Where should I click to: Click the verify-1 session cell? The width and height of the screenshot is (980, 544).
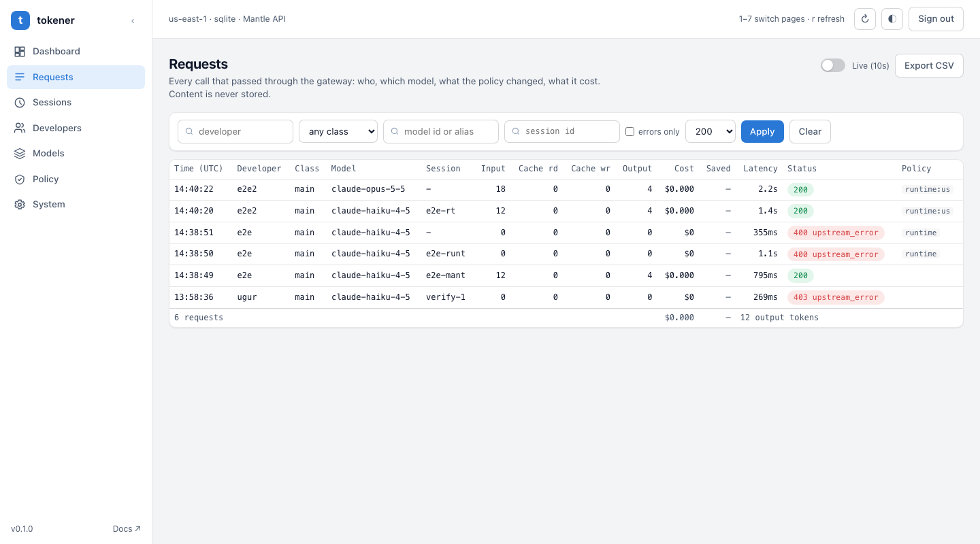tap(446, 297)
